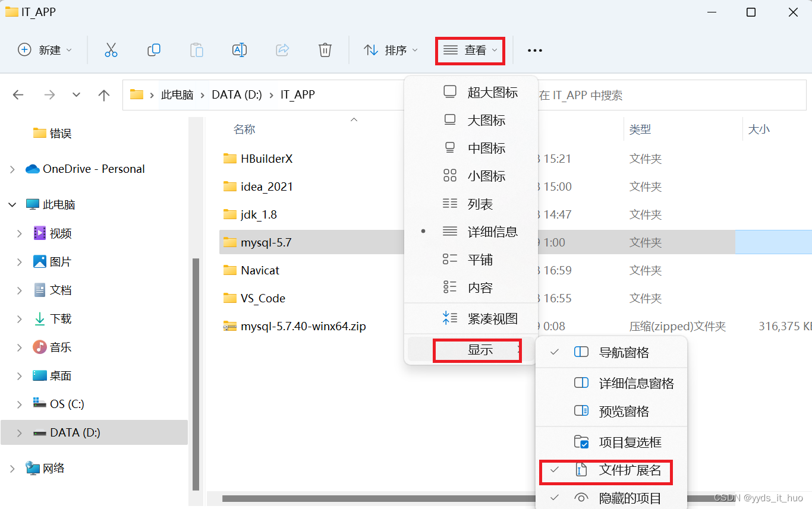The height and width of the screenshot is (509, 812).
Task: Open the 新建 new item dropdown
Action: pos(45,50)
